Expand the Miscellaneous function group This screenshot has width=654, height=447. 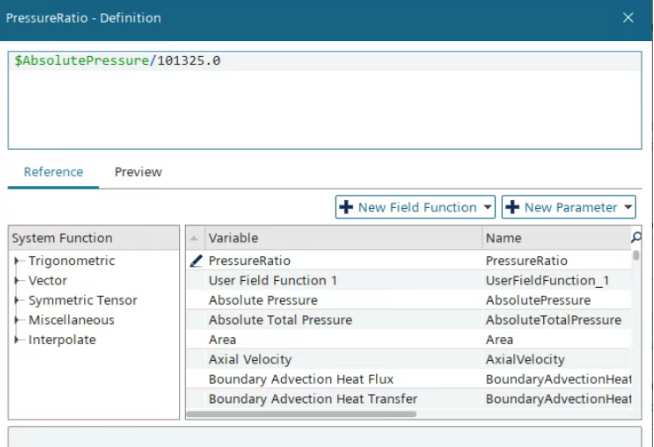(17, 320)
